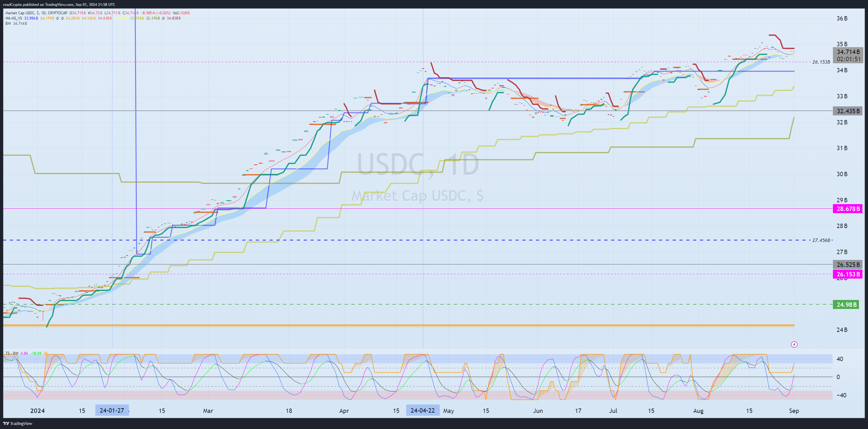Click the 32.176B olive legend value
The image size is (868, 429).
[153, 18]
